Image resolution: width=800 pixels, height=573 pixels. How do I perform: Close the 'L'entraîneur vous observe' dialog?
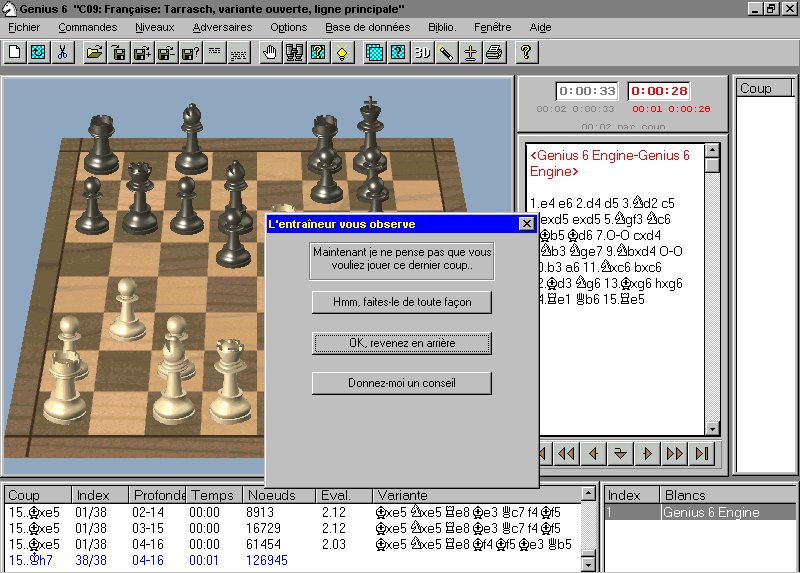point(527,224)
